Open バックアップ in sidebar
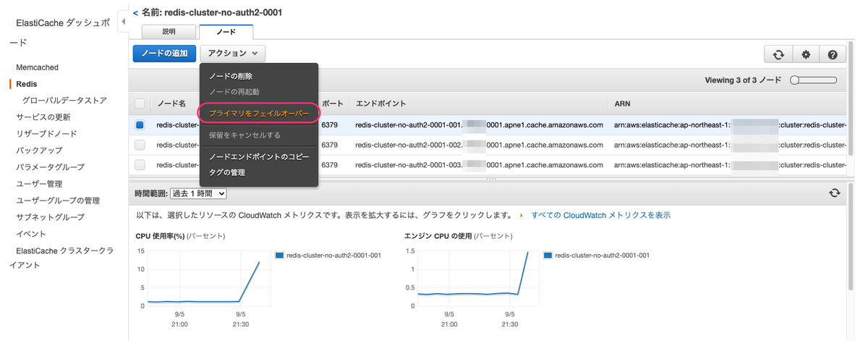 39,151
